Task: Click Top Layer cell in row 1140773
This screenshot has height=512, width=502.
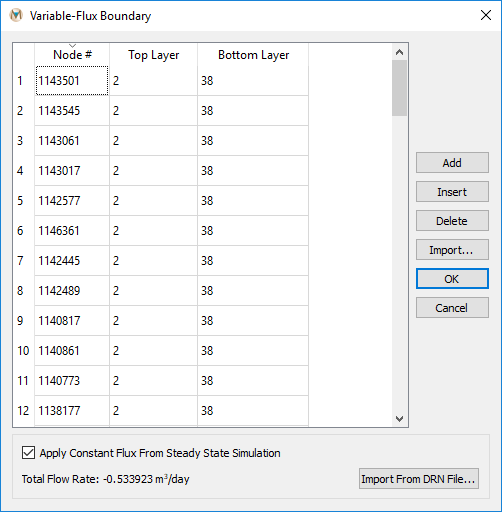Action: [x=153, y=381]
